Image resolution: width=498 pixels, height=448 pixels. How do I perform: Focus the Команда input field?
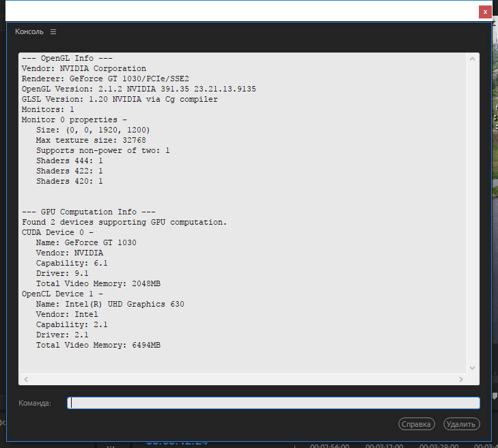click(273, 403)
